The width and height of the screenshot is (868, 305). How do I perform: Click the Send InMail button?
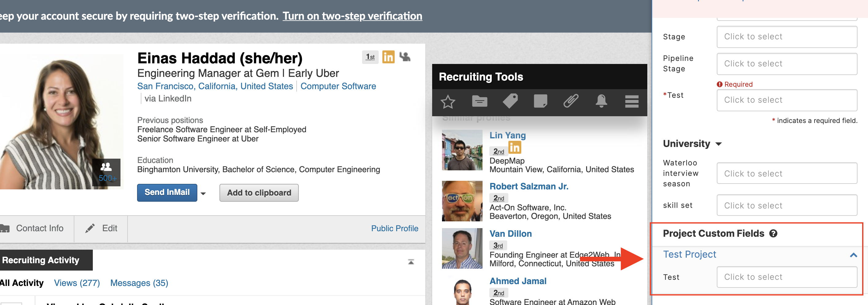[x=167, y=192]
